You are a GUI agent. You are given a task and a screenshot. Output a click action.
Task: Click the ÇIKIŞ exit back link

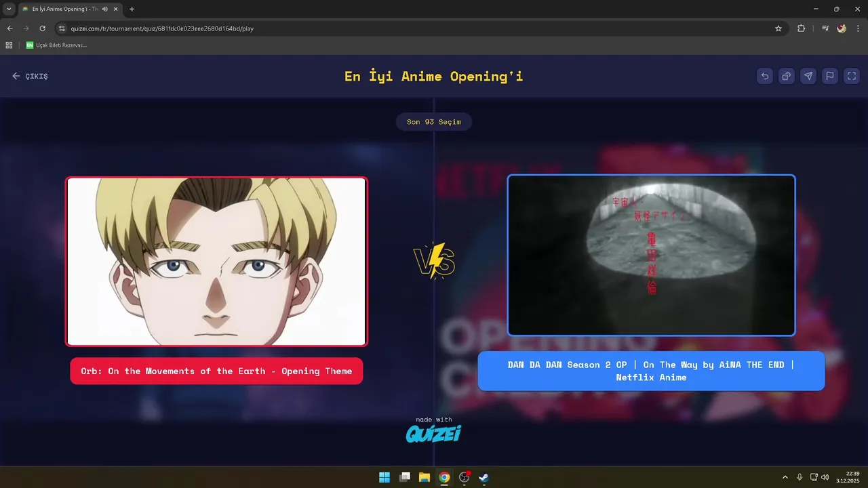[x=30, y=76]
